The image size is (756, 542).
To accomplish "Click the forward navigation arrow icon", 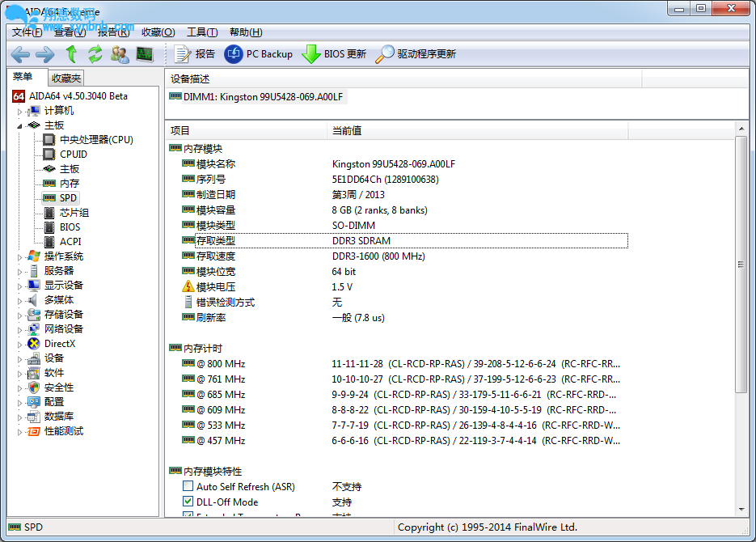I will pos(45,54).
